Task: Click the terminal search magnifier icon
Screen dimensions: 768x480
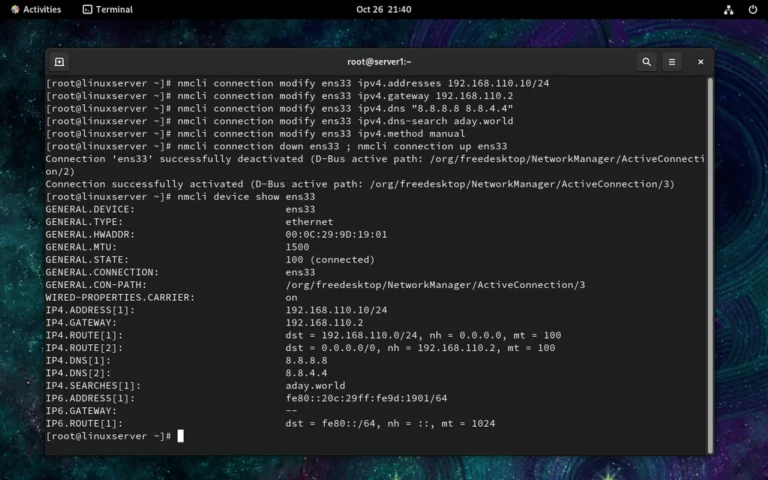Action: 647,62
